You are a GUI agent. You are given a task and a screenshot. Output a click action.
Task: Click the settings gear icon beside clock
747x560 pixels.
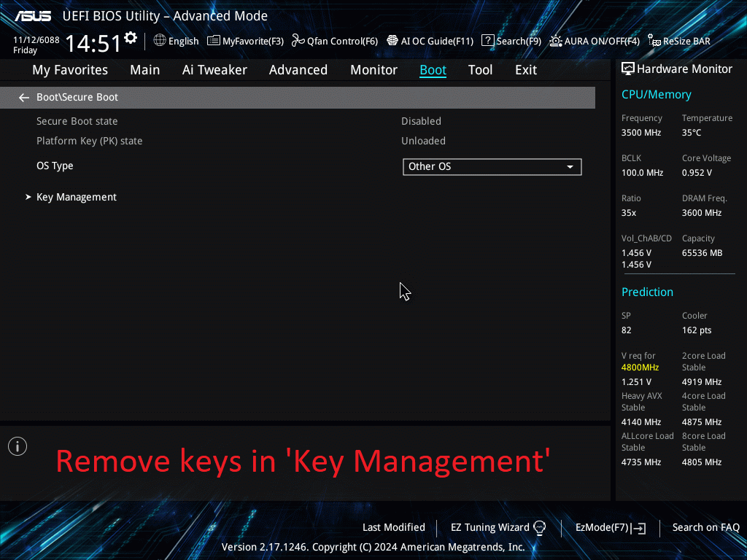click(131, 38)
